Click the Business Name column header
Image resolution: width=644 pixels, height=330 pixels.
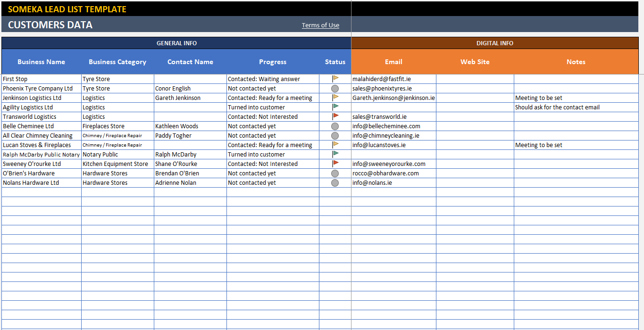click(x=42, y=62)
